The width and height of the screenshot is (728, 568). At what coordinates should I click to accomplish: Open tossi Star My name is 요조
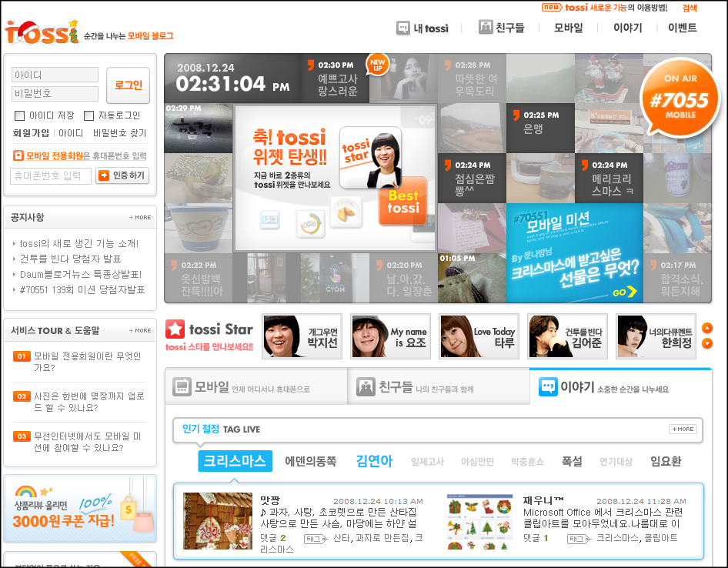tap(390, 336)
